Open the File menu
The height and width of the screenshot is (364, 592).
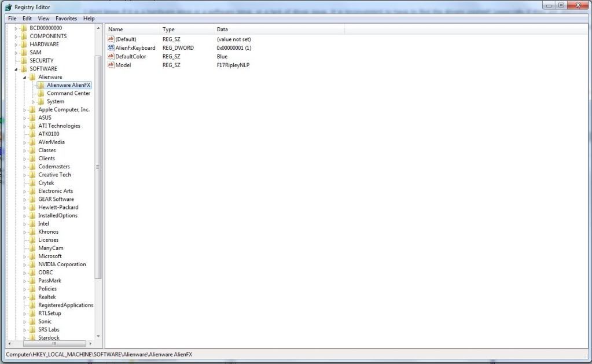(12, 18)
